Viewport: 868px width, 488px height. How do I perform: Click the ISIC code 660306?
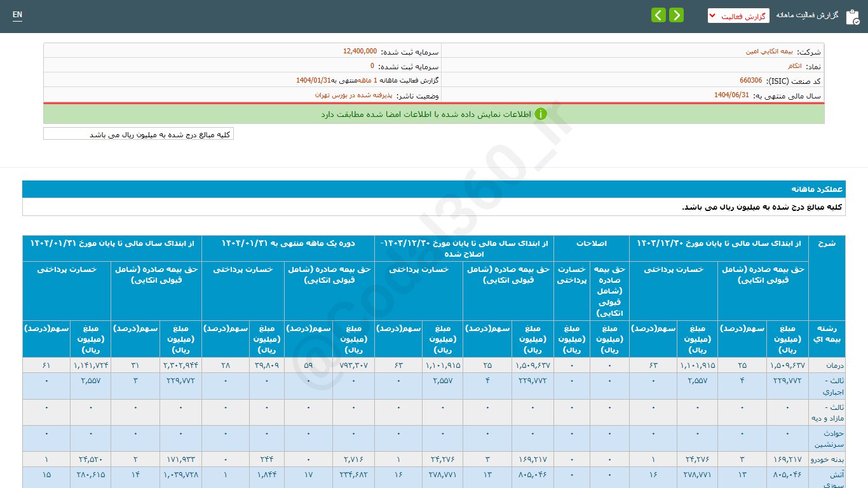750,81
